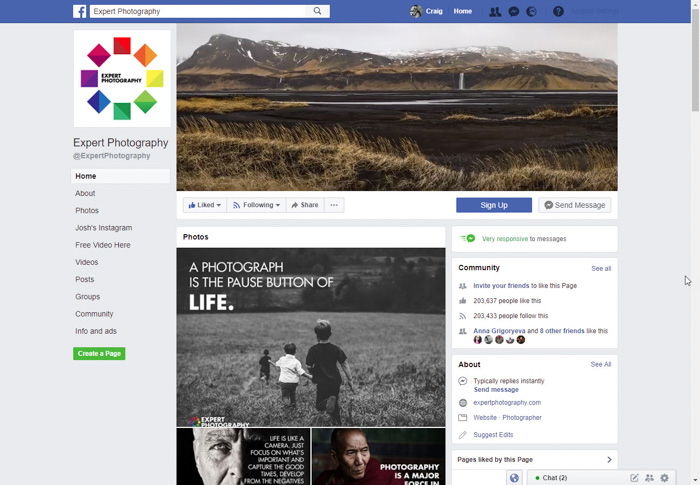This screenshot has height=485, width=700.
Task: Open the friend requests icon
Action: 495,12
